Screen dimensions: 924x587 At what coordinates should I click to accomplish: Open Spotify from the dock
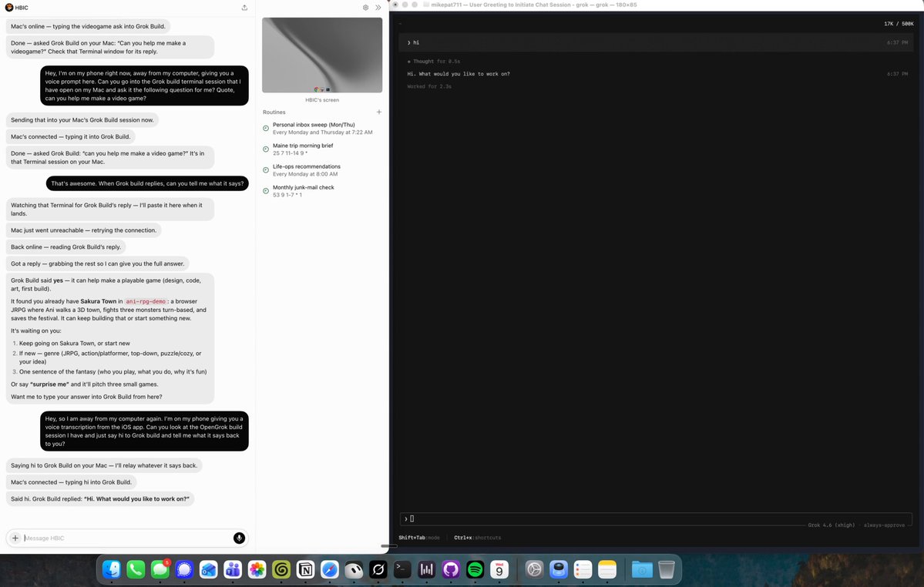(x=475, y=569)
